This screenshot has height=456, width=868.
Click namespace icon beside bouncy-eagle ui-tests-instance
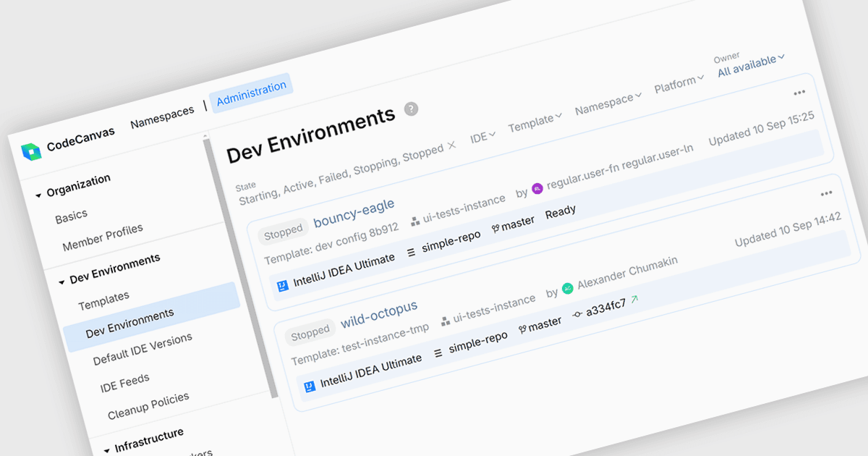415,220
